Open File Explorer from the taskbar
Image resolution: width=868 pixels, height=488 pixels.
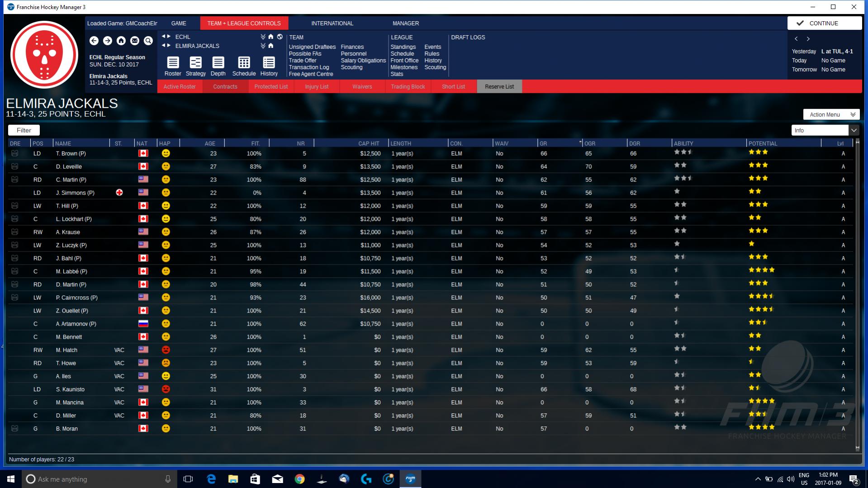click(x=233, y=479)
